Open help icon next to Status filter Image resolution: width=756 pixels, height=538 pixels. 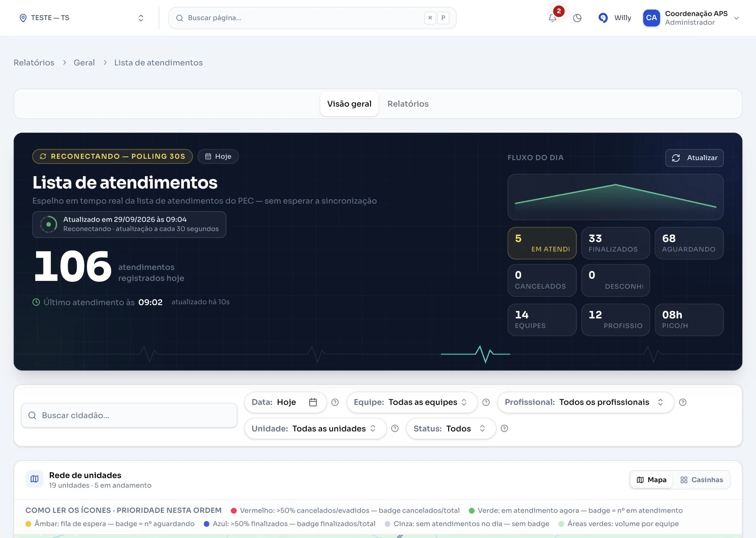coord(504,429)
